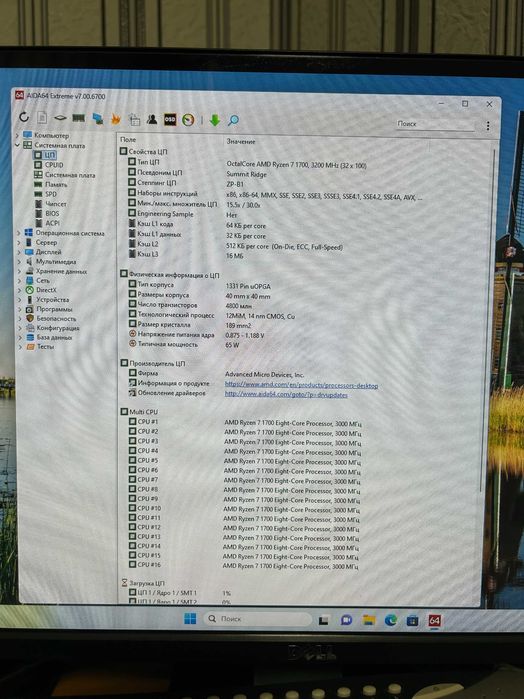Open the Report page icon
Viewport: 524px width, 699px height.
[x=42, y=118]
